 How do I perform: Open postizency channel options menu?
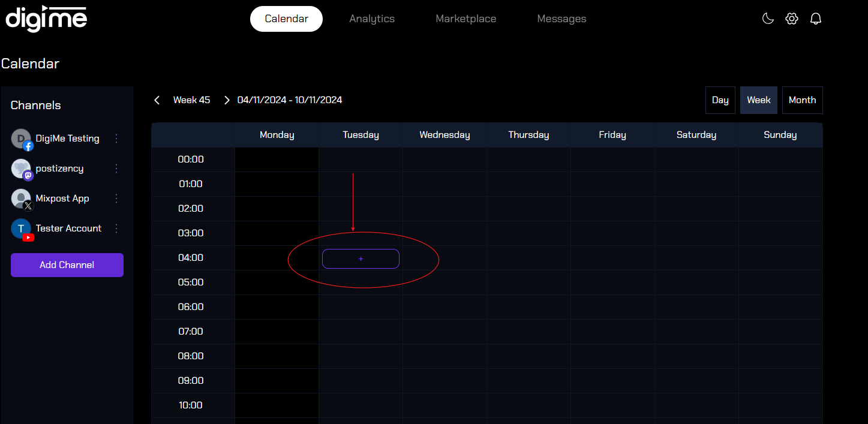(x=116, y=169)
